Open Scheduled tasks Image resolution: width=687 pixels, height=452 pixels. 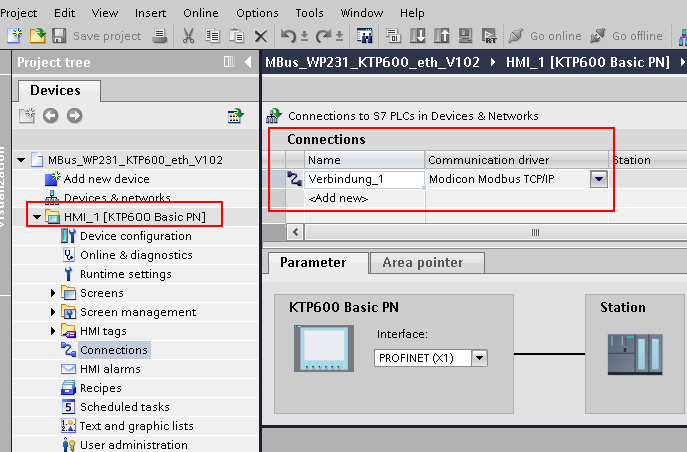pyautogui.click(x=125, y=407)
